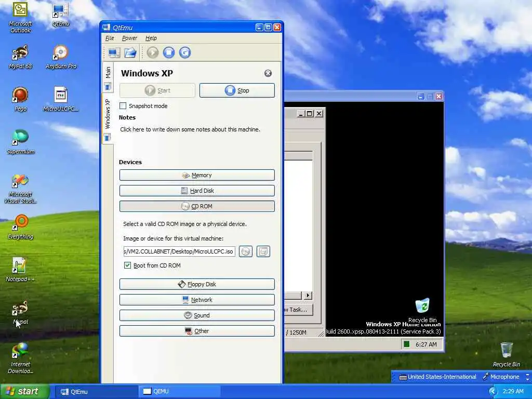This screenshot has width=532, height=399.
Task: Click the Task button in QEMU guest window
Action: click(298, 310)
